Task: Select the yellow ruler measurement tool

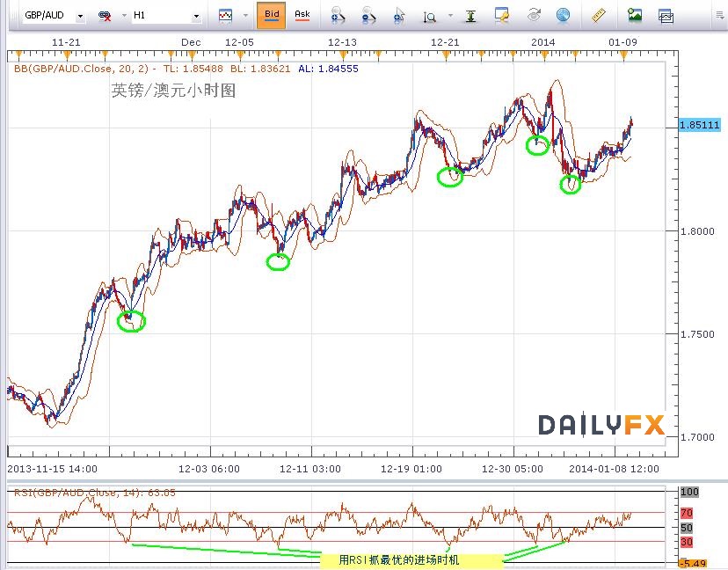Action: pos(599,15)
